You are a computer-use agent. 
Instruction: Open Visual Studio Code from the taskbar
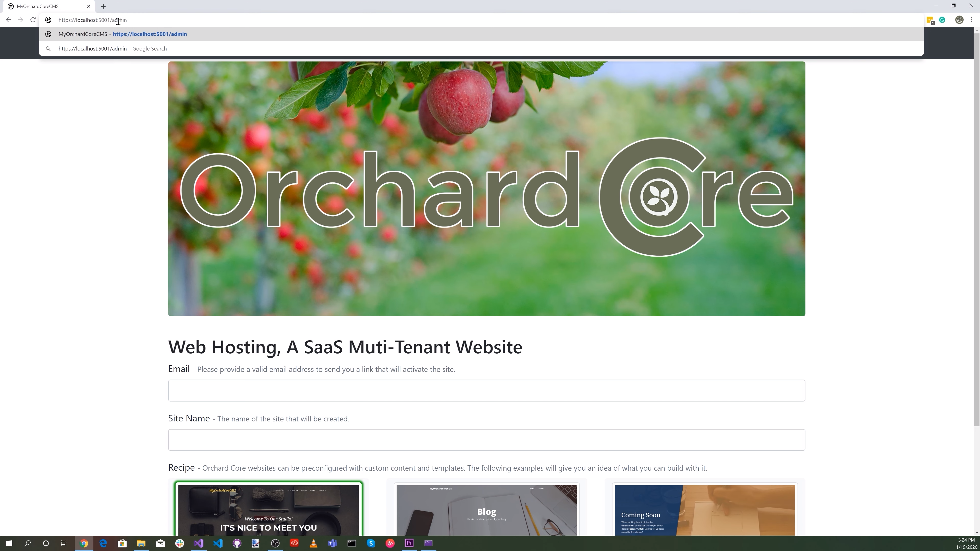(218, 543)
